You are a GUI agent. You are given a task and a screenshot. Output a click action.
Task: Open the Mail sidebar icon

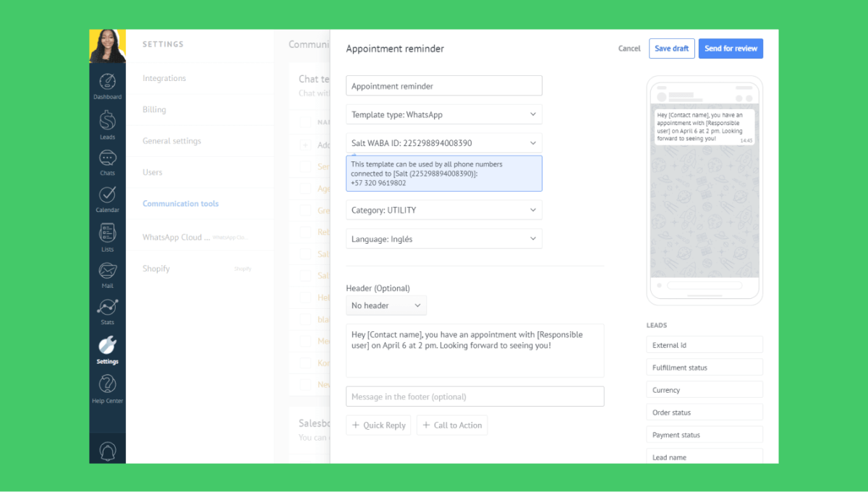[x=107, y=276]
